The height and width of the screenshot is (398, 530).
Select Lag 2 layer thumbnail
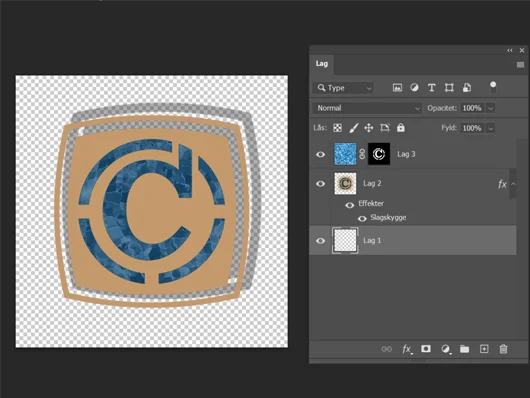345,184
